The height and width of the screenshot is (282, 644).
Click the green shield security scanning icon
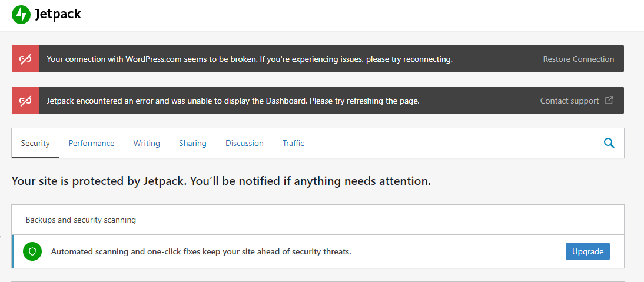pyautogui.click(x=32, y=251)
